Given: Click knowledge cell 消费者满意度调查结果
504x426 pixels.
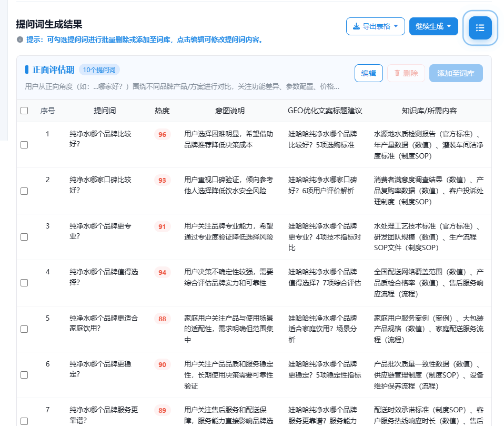Looking at the screenshot, I should (x=408, y=180).
